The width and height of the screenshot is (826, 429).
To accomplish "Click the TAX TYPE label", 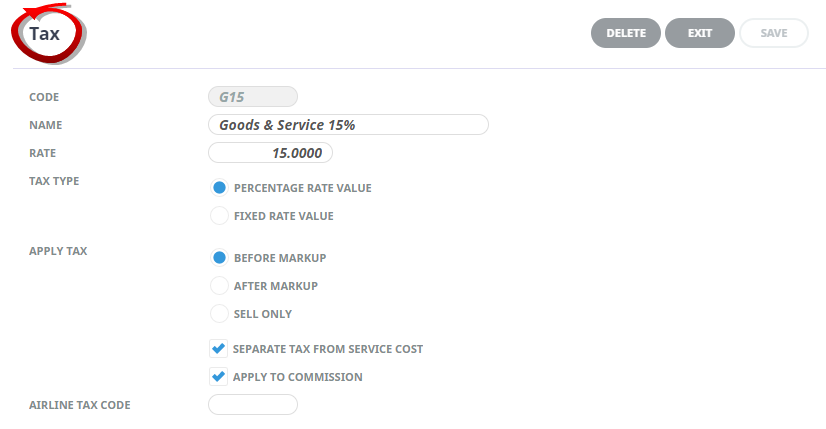I will coord(54,181).
